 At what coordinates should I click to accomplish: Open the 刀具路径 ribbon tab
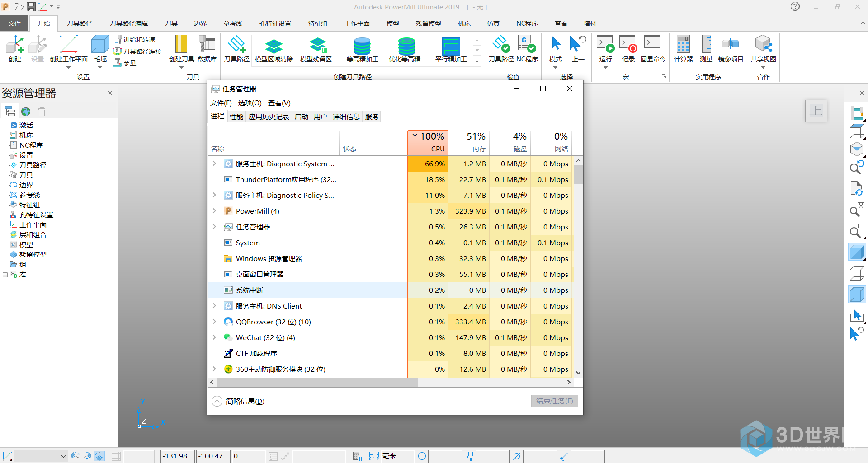[79, 23]
